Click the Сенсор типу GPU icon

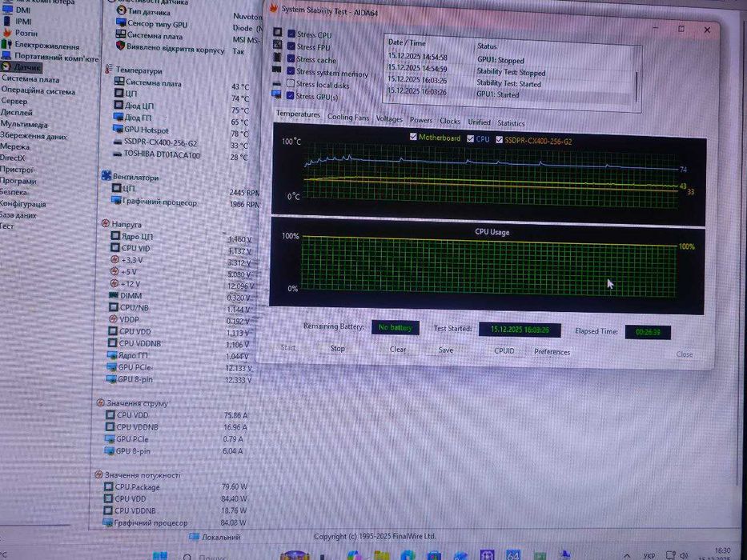[x=121, y=22]
